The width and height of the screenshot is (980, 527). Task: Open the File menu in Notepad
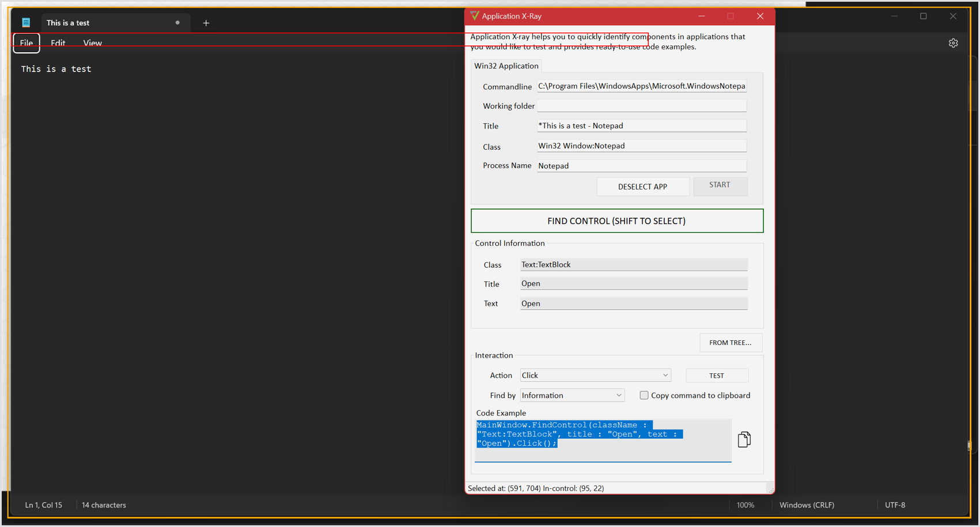(27, 43)
